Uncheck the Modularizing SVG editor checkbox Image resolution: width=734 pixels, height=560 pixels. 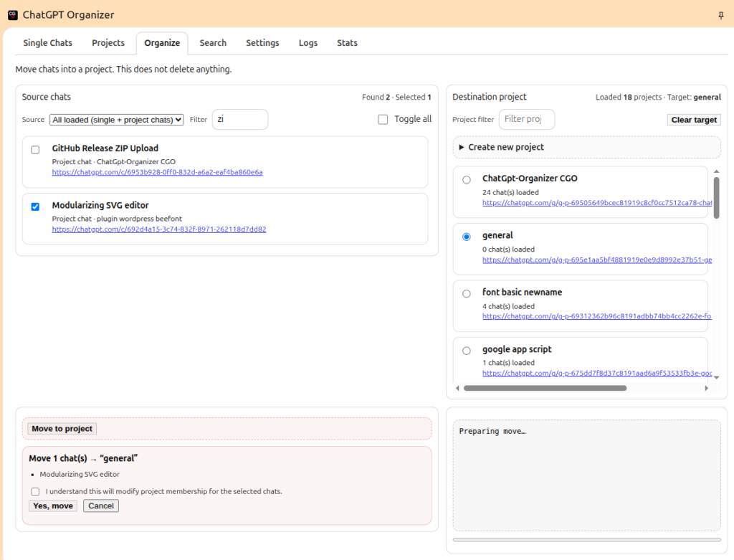tap(35, 207)
